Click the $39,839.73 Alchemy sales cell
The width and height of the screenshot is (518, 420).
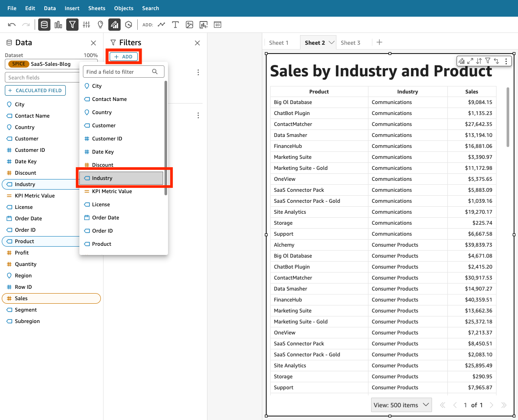click(x=472, y=245)
